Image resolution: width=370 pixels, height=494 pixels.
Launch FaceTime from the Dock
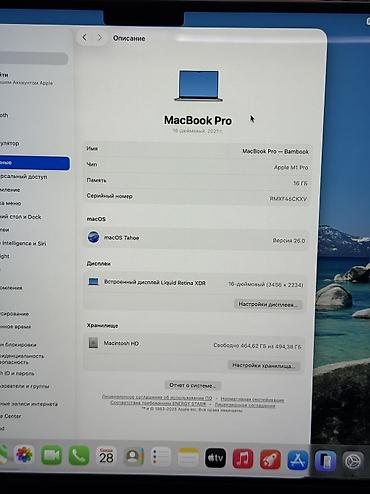pyautogui.click(x=51, y=455)
